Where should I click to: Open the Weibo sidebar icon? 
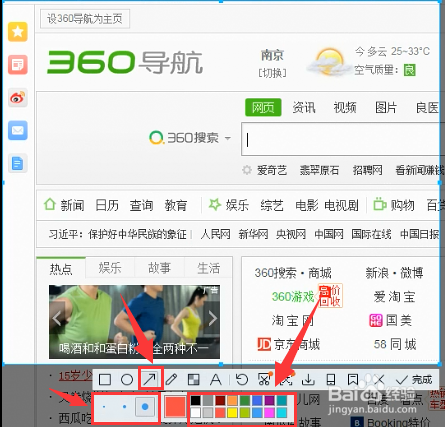coord(18,98)
